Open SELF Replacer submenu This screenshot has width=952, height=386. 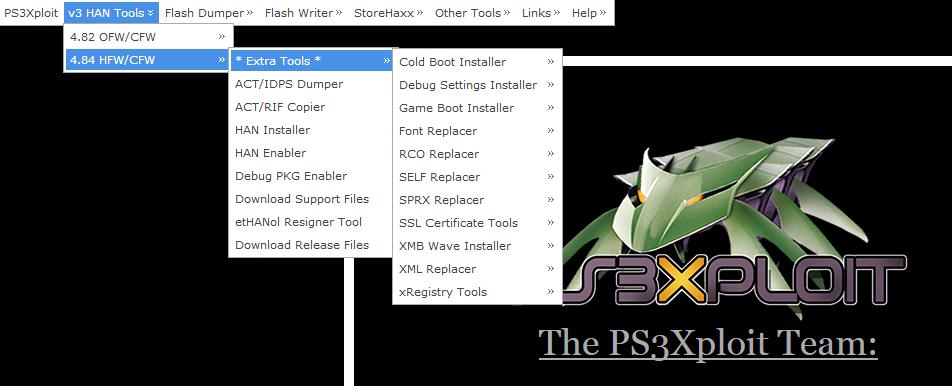tap(477, 177)
